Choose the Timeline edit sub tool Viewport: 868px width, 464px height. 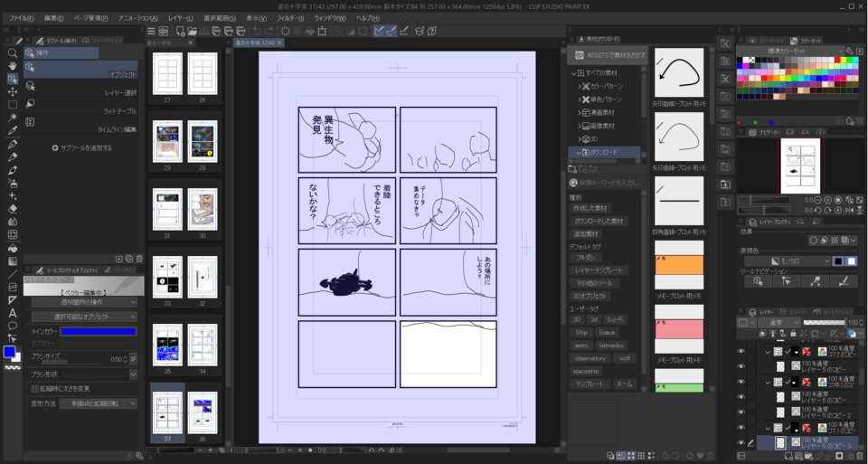[80, 125]
